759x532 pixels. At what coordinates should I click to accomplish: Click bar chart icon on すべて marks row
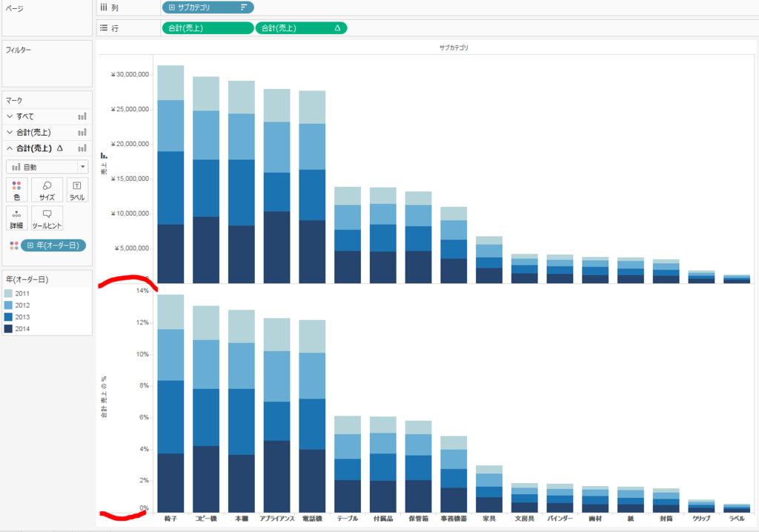82,116
